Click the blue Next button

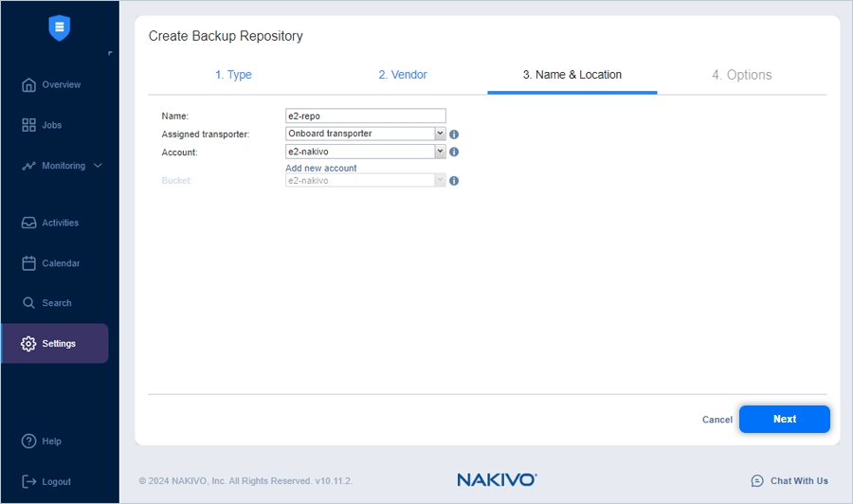(x=785, y=419)
